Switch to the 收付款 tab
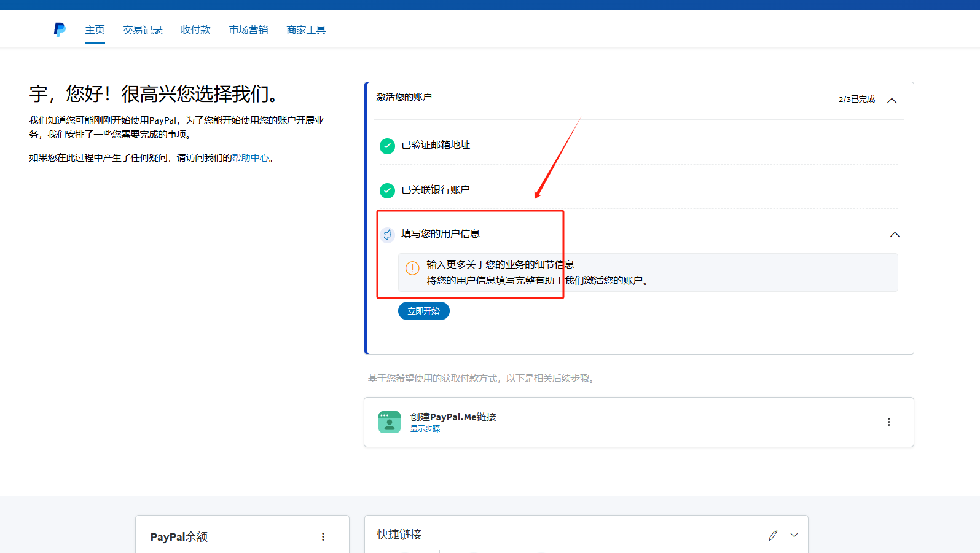Viewport: 980px width, 553px height. pyautogui.click(x=195, y=30)
